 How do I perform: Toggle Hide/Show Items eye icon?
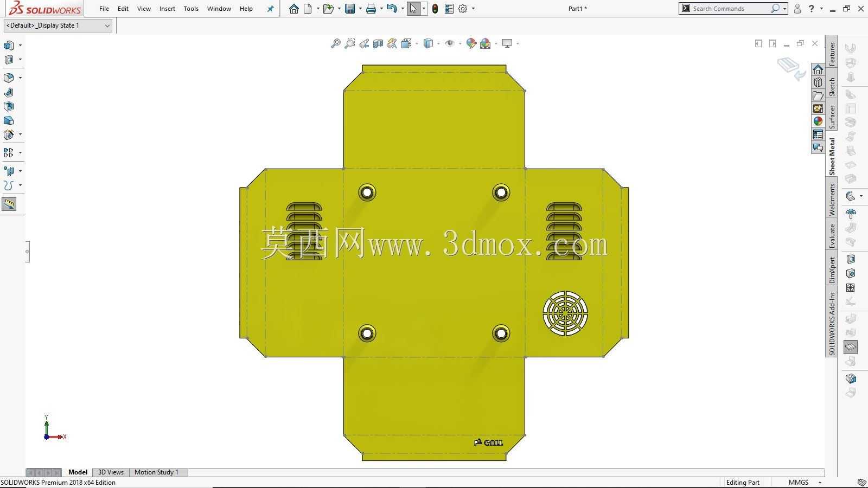[449, 43]
